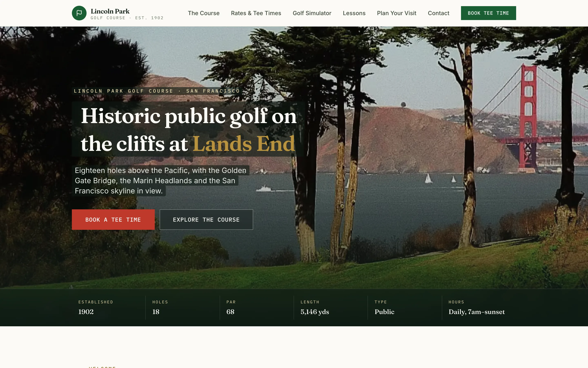Image resolution: width=588 pixels, height=368 pixels.
Task: Click the Par label
Action: [231, 302]
